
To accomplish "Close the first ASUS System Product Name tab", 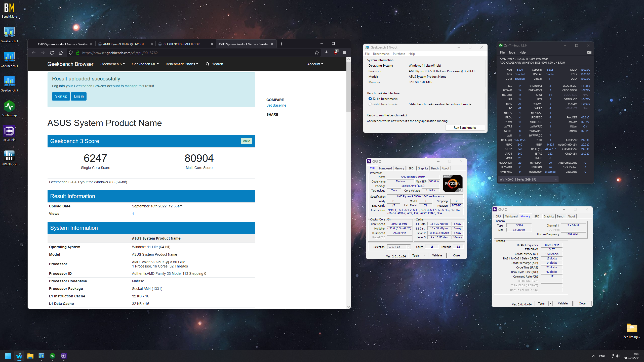I will (x=91, y=44).
